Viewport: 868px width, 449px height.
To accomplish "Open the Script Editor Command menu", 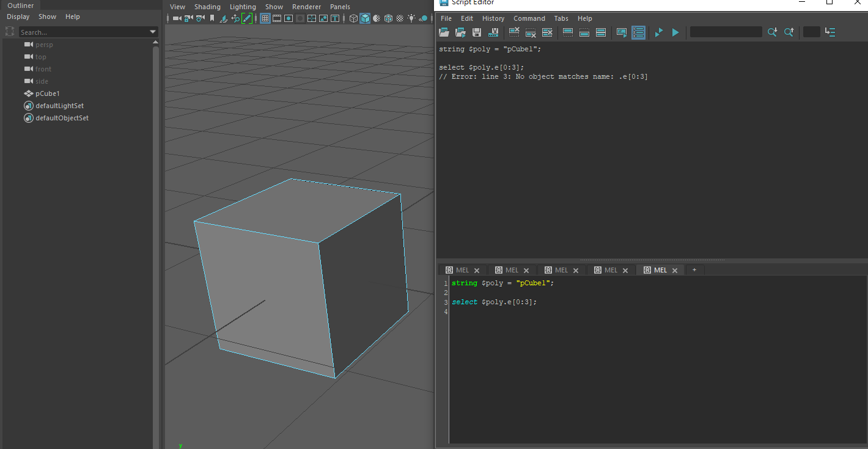I will pos(529,18).
